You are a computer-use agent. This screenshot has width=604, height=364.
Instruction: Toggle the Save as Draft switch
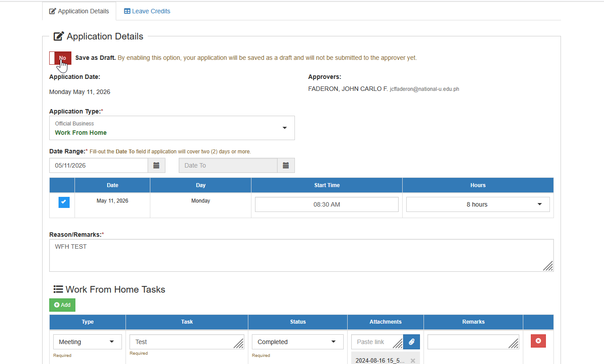60,58
